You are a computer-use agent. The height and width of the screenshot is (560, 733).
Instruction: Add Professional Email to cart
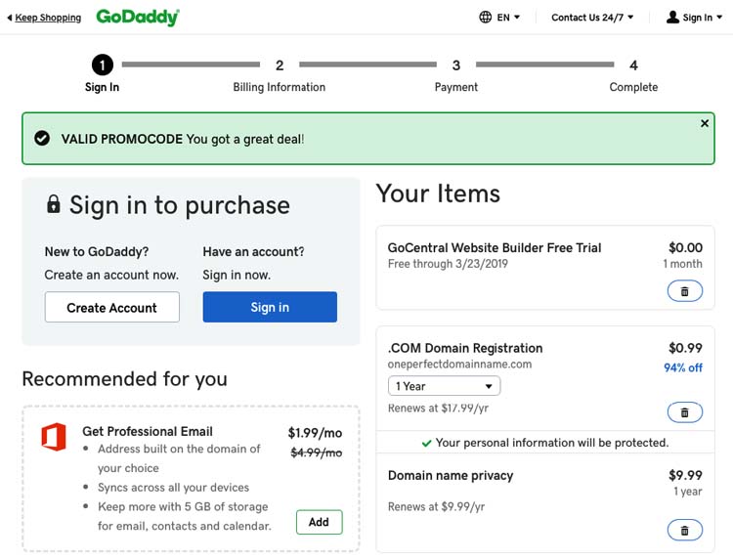coord(319,522)
